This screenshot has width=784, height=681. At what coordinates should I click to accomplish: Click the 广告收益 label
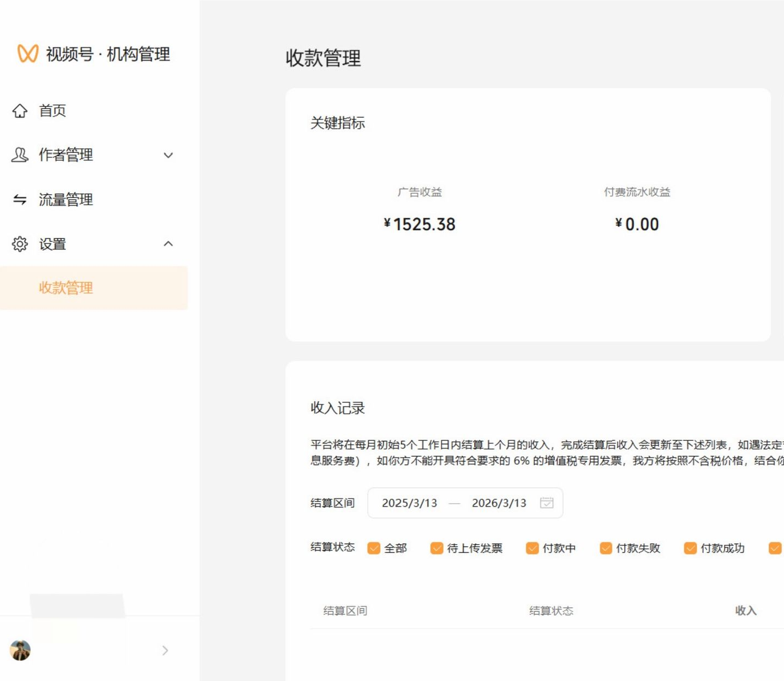click(420, 192)
